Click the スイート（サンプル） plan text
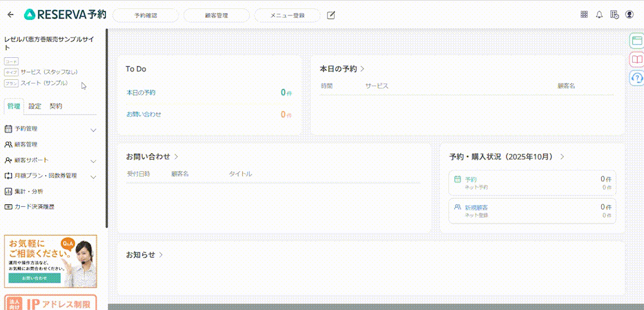 coord(44,83)
